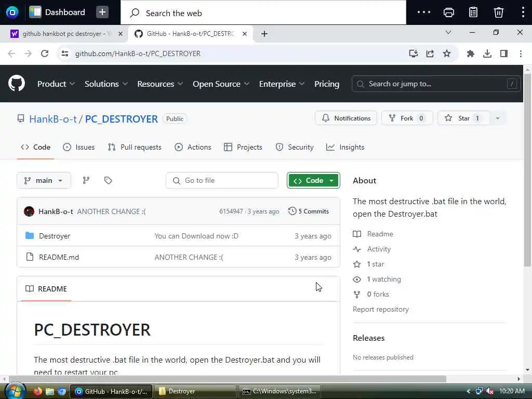Close the github hankbot search tab

pyautogui.click(x=120, y=34)
